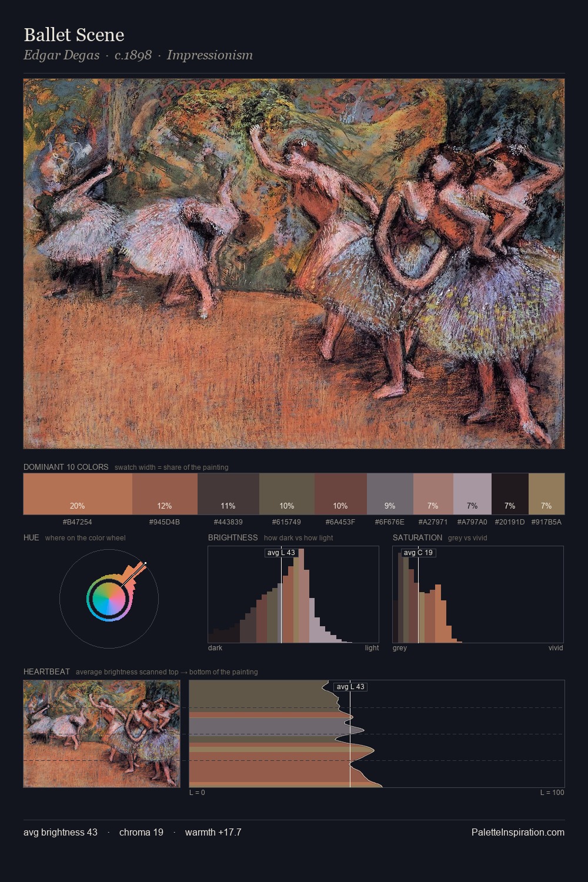Image resolution: width=588 pixels, height=882 pixels.
Task: Click the 'light' axis label under brightness
Action: click(372, 648)
